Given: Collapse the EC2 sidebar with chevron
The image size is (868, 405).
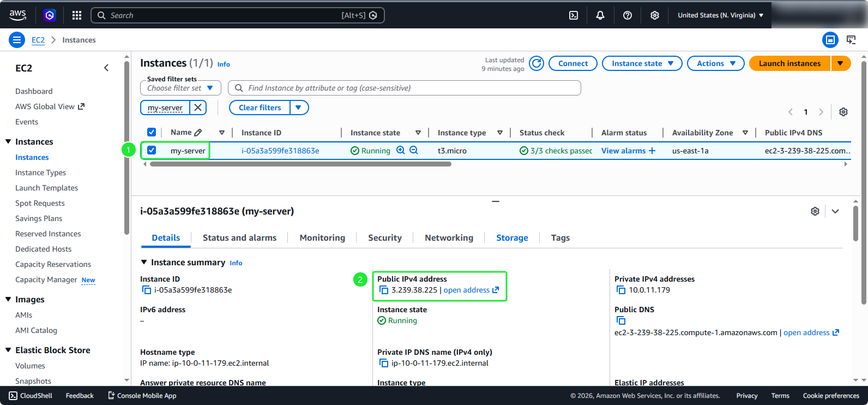Looking at the screenshot, I should coord(106,68).
